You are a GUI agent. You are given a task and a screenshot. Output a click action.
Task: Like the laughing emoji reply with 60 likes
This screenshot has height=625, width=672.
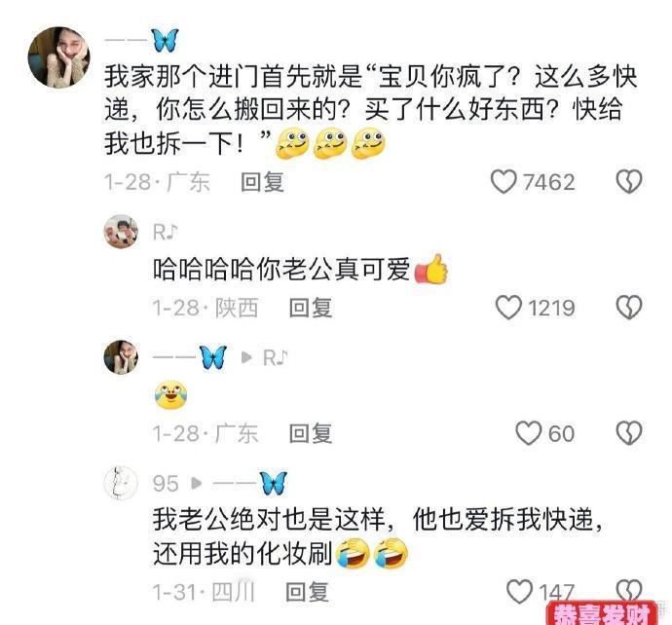click(529, 433)
